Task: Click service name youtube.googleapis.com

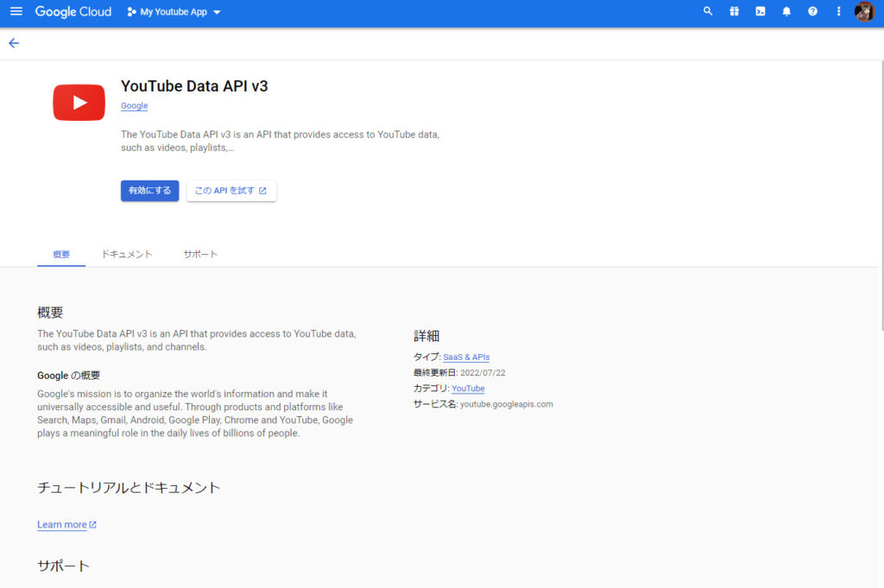Action: pyautogui.click(x=506, y=404)
